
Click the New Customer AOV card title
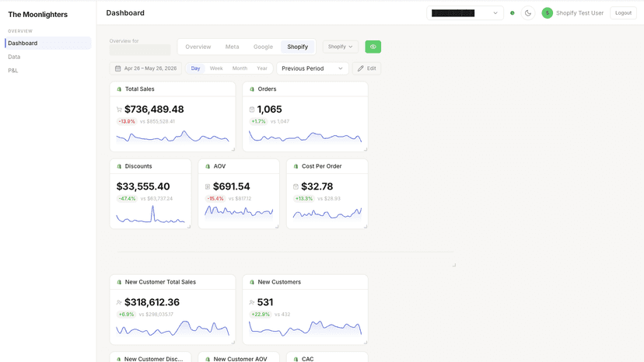click(240, 359)
